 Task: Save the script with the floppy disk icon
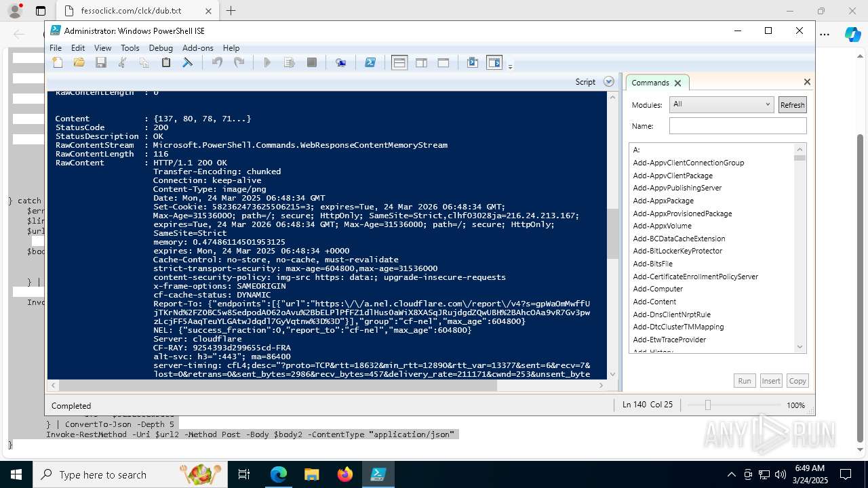tap(101, 63)
